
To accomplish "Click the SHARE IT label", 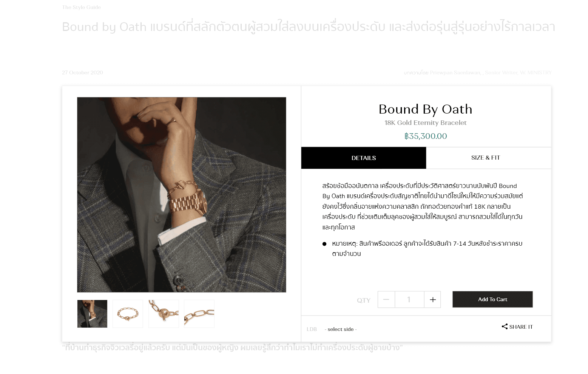I will pos(521,327).
